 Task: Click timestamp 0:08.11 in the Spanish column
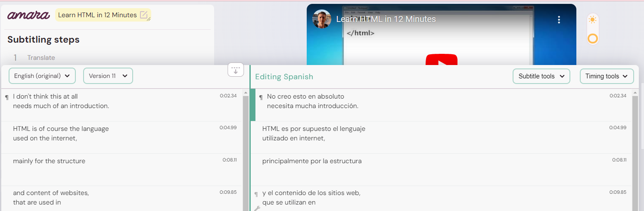(x=619, y=160)
